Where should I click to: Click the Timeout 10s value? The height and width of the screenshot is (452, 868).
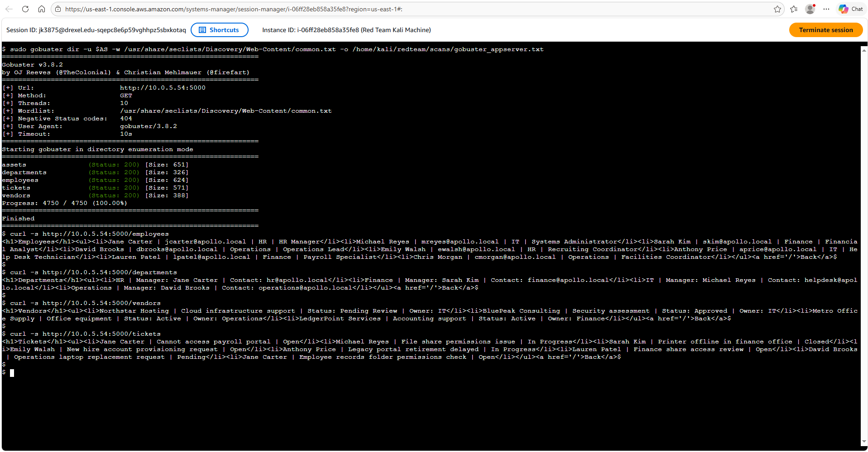(126, 134)
